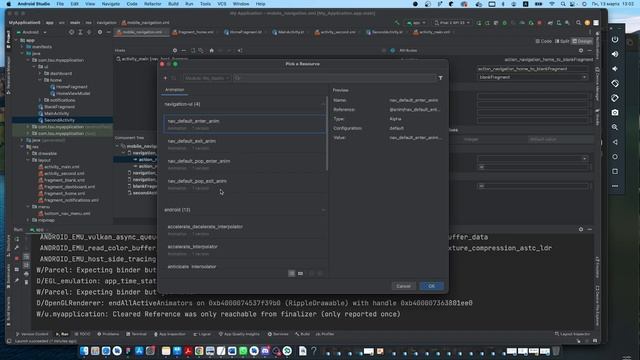This screenshot has height=360, width=640.
Task: Open the activity_main.xml editor tab
Action: [434, 32]
